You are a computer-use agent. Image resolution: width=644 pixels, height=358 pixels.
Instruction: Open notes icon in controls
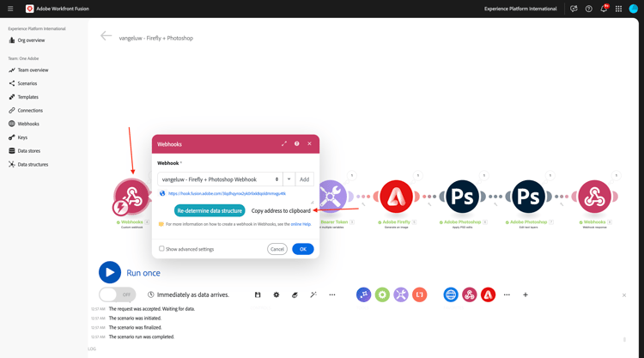pos(295,294)
